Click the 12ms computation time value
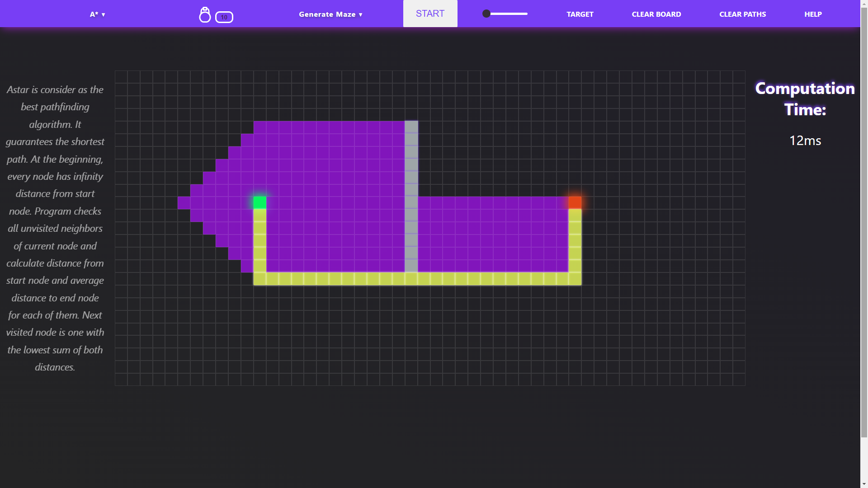This screenshot has width=868, height=488. pos(805,141)
